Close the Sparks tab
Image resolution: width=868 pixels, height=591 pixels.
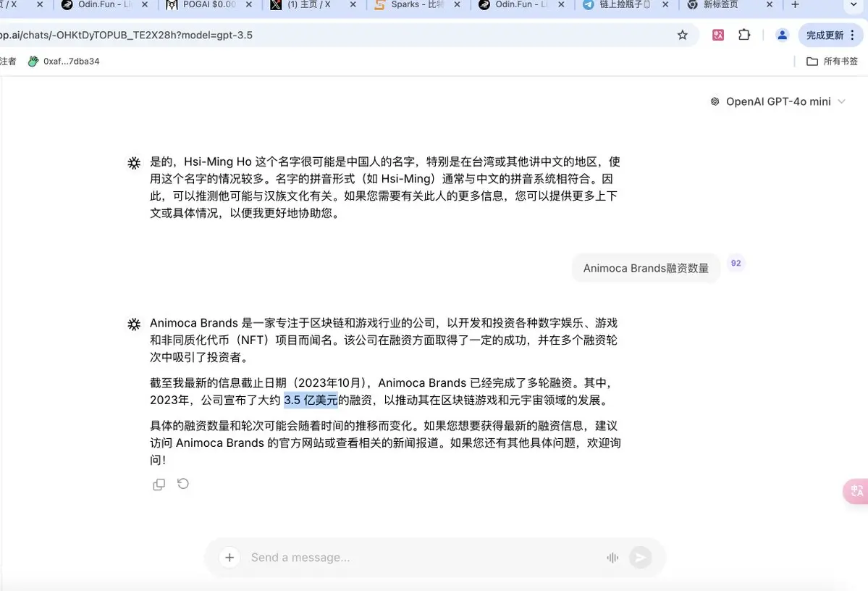pos(458,5)
